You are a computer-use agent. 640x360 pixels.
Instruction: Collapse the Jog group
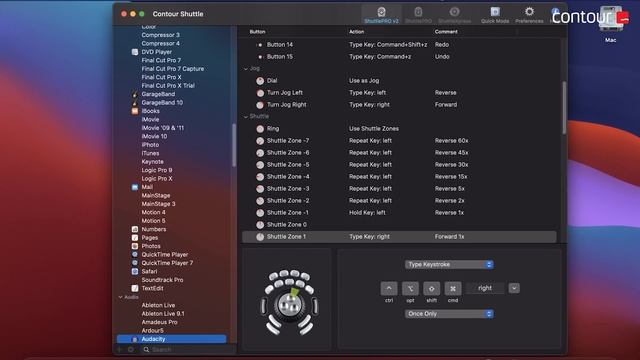tap(246, 69)
